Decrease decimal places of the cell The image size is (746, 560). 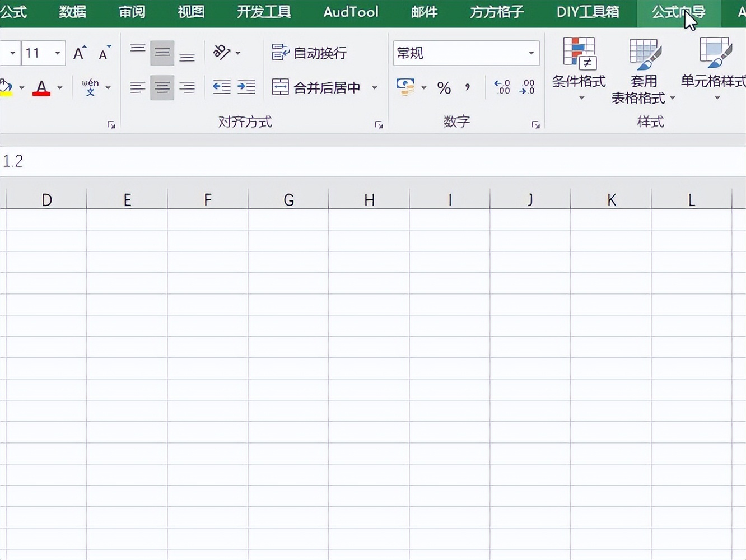[527, 86]
